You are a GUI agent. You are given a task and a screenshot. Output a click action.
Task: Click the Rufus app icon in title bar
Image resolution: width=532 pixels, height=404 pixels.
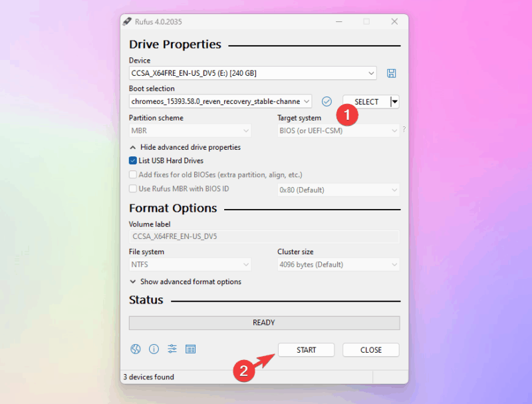(127, 22)
